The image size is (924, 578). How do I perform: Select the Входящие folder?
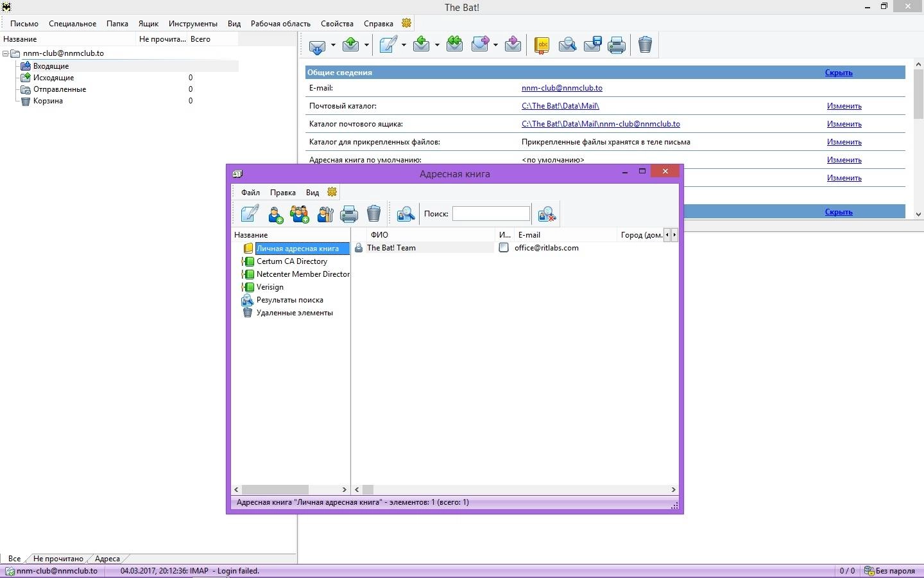click(x=51, y=66)
